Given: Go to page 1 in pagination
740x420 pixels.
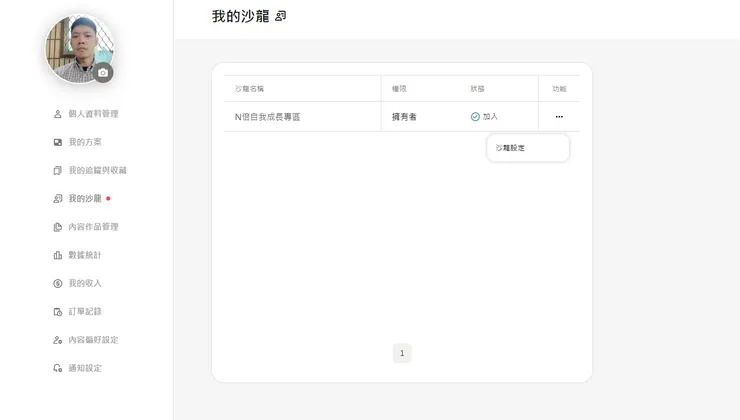Looking at the screenshot, I should (x=402, y=353).
